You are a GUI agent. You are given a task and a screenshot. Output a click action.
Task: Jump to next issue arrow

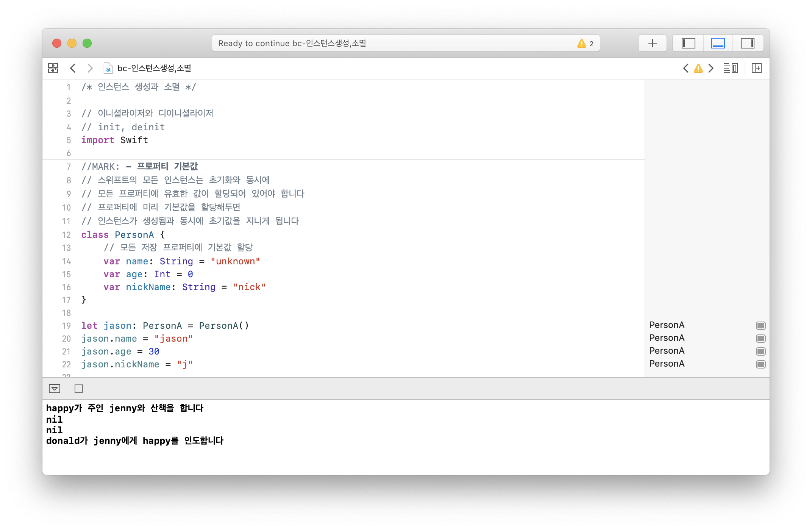pos(711,68)
